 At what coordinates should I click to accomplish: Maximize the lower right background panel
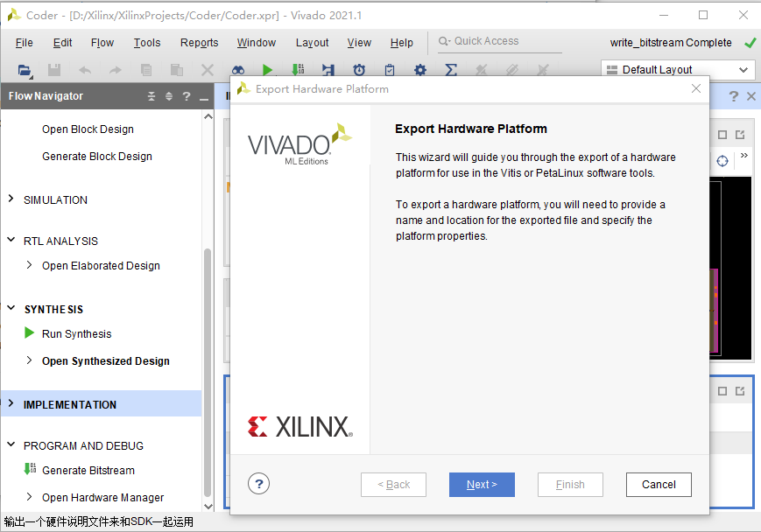point(722,391)
